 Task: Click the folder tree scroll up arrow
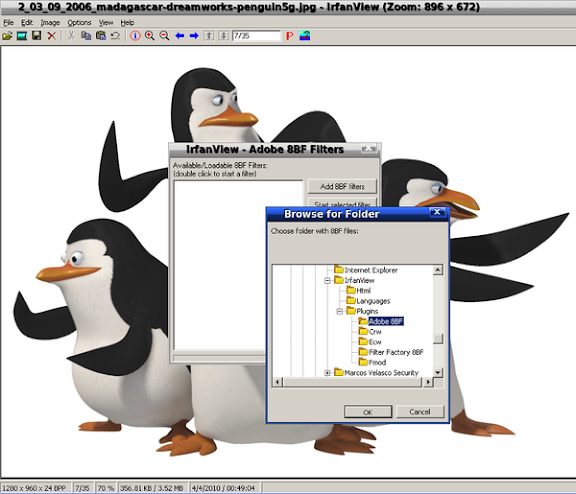[438, 270]
